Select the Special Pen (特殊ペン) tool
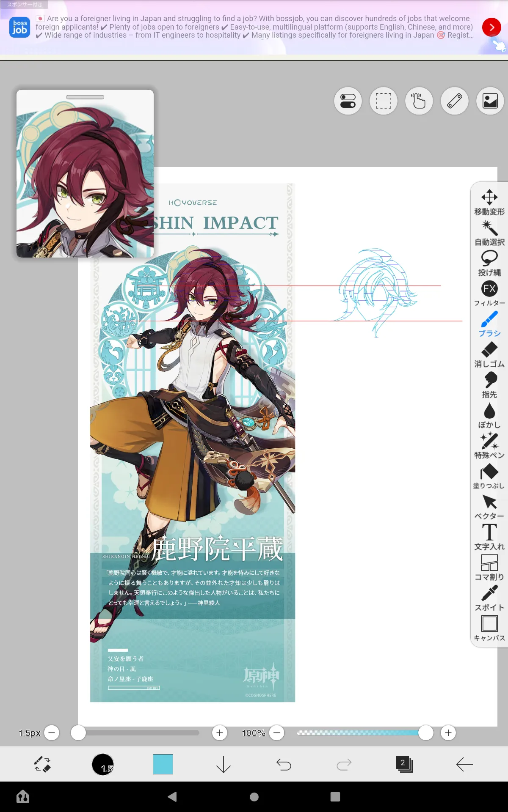Viewport: 508px width, 812px height. point(489,446)
